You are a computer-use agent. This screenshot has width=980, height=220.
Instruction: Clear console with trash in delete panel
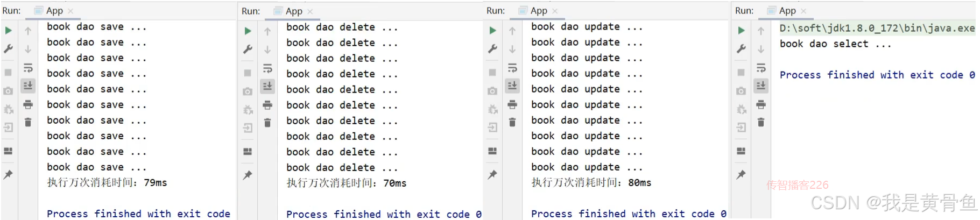267,123
